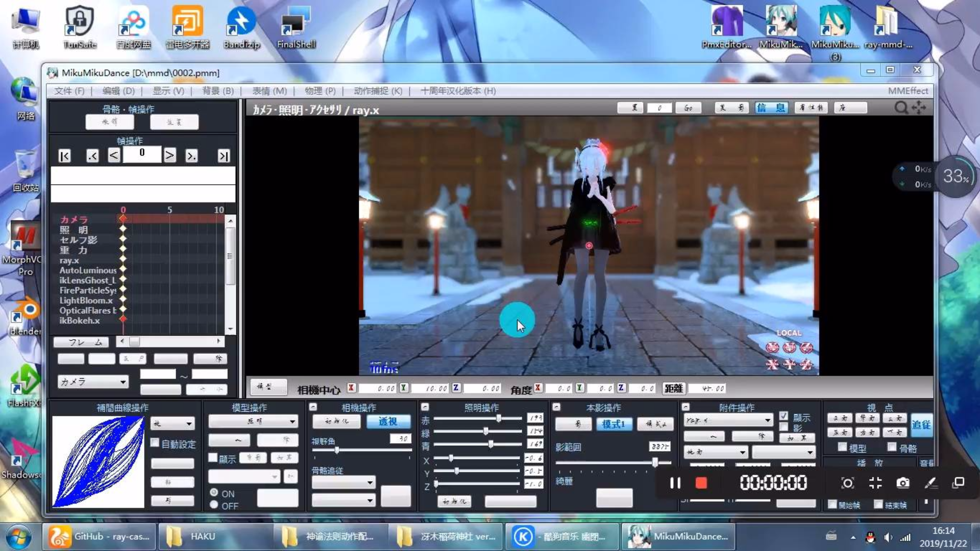The height and width of the screenshot is (551, 980).
Task: Enable 自動設定 checkbox in curve panel
Action: [155, 443]
